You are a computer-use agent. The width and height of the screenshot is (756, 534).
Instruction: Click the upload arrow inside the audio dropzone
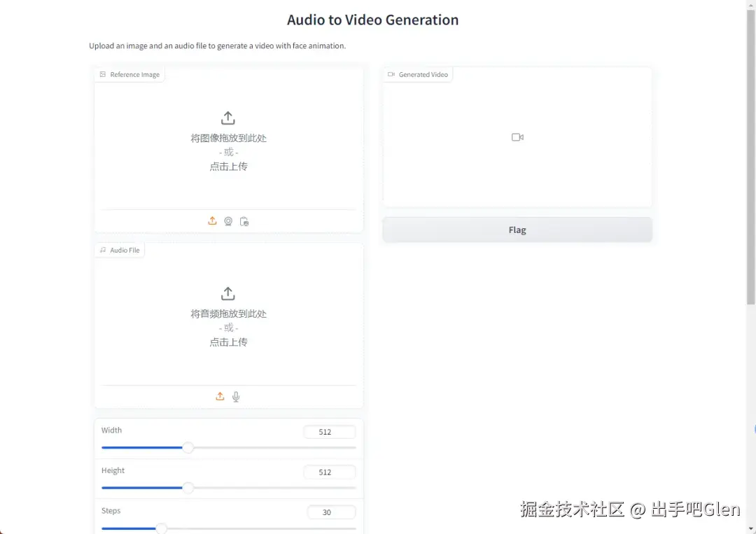(227, 293)
